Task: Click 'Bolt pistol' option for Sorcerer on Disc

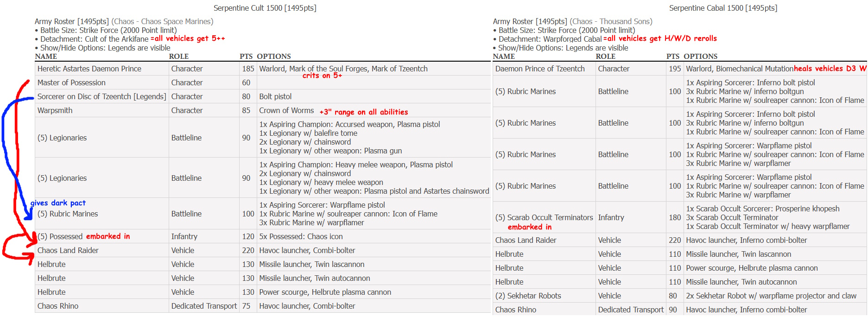Action: [x=275, y=96]
